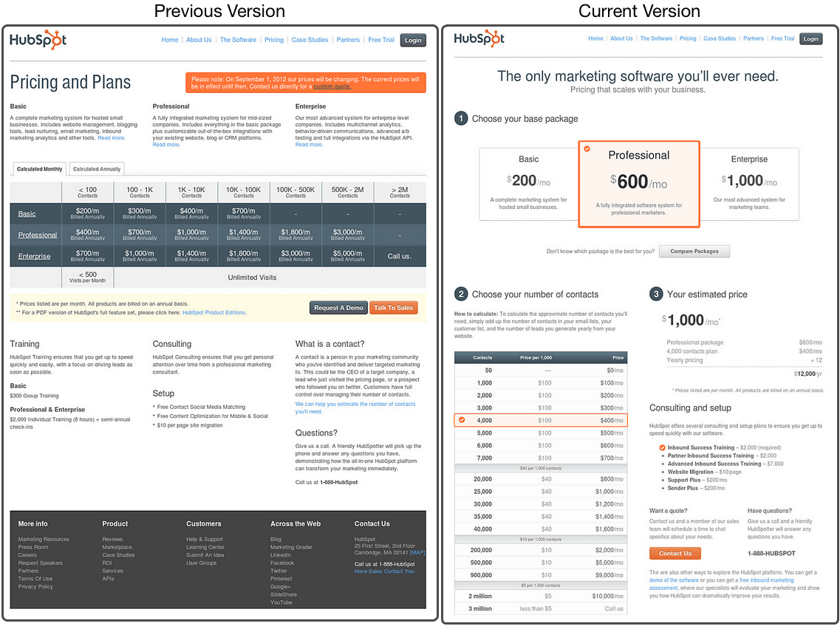Click the Talk To Sales button
The height and width of the screenshot is (626, 840).
(393, 308)
